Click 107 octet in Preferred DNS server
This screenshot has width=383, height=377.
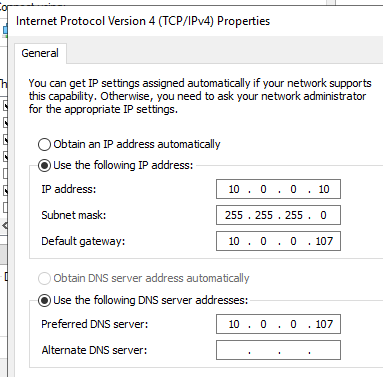(x=324, y=324)
